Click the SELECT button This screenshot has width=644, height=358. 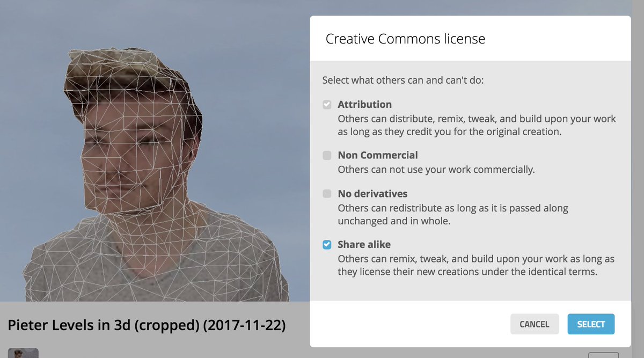pyautogui.click(x=591, y=324)
